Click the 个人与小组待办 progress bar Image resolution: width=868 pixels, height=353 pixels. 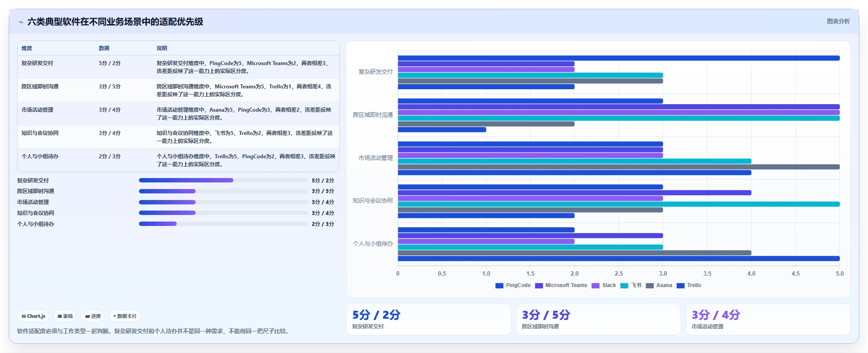(223, 224)
